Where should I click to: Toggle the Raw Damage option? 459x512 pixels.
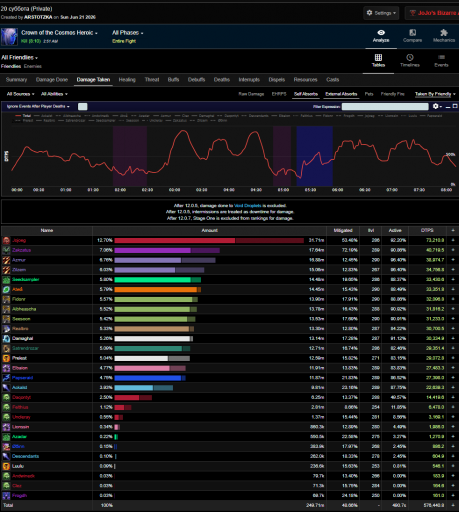251,94
